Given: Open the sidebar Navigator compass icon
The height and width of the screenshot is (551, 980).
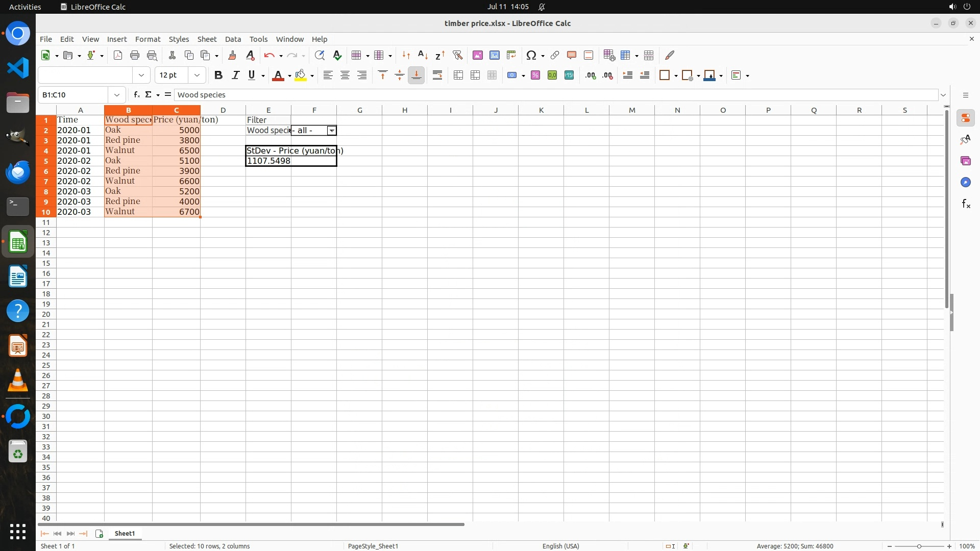Looking at the screenshot, I should (x=965, y=183).
